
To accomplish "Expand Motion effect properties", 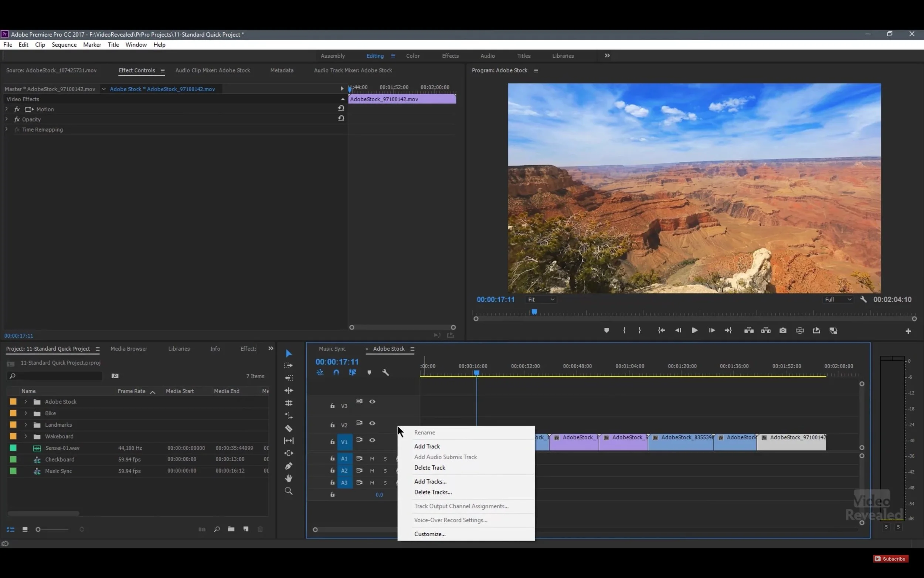I will [7, 109].
